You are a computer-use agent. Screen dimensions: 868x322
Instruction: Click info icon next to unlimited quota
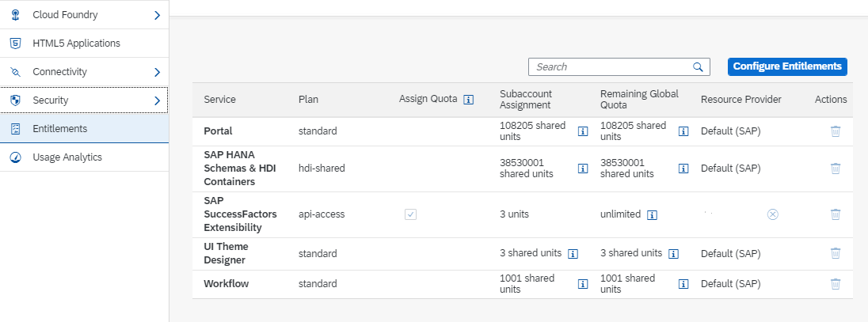tap(652, 214)
